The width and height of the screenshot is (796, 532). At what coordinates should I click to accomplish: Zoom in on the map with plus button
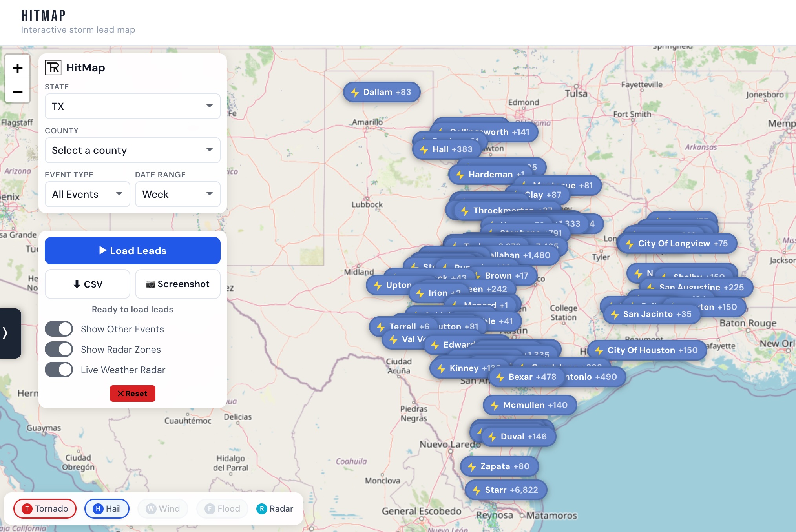17,68
